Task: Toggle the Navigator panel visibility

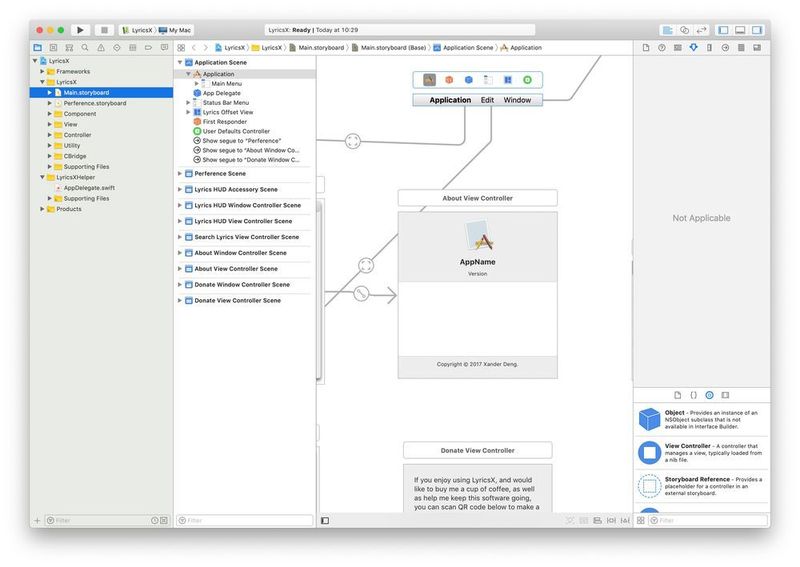Action: [x=723, y=30]
